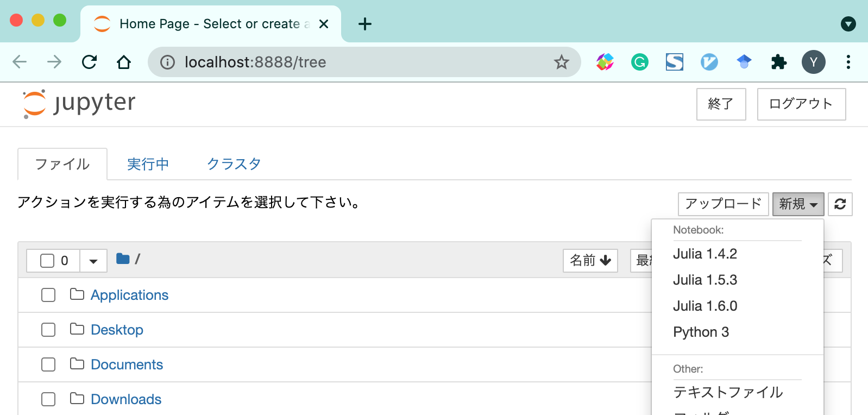
Task: Open the Downloads folder link
Action: click(x=126, y=399)
